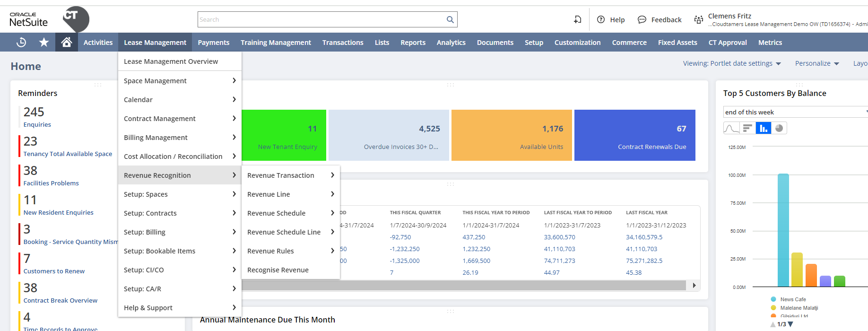Select the column chart type icon

coord(764,128)
